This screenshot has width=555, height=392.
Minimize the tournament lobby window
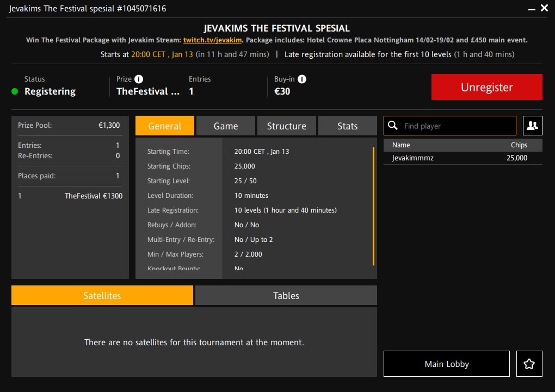[531, 9]
